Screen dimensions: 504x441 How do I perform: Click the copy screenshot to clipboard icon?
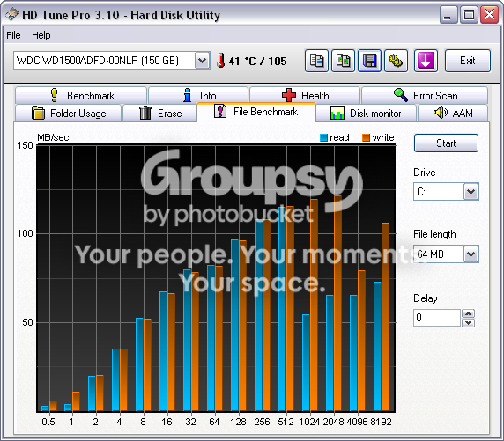click(x=343, y=61)
